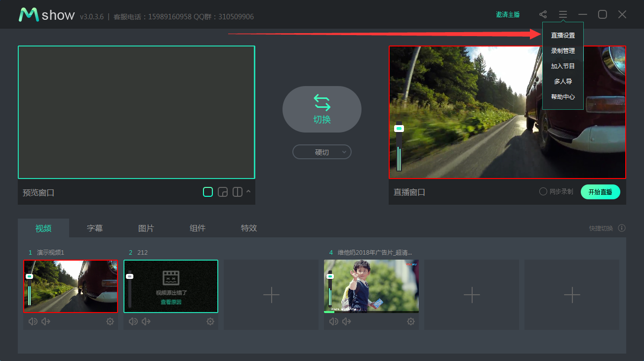Click the 切换 switch button

[x=322, y=109]
